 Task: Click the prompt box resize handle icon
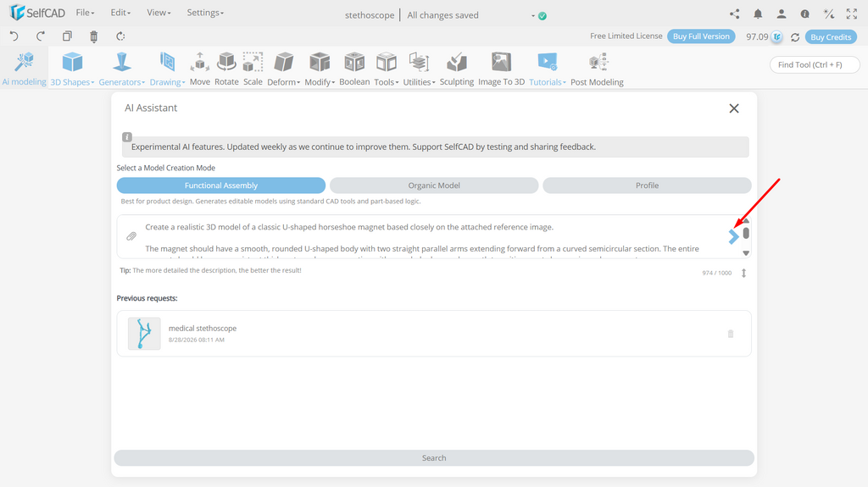point(744,273)
